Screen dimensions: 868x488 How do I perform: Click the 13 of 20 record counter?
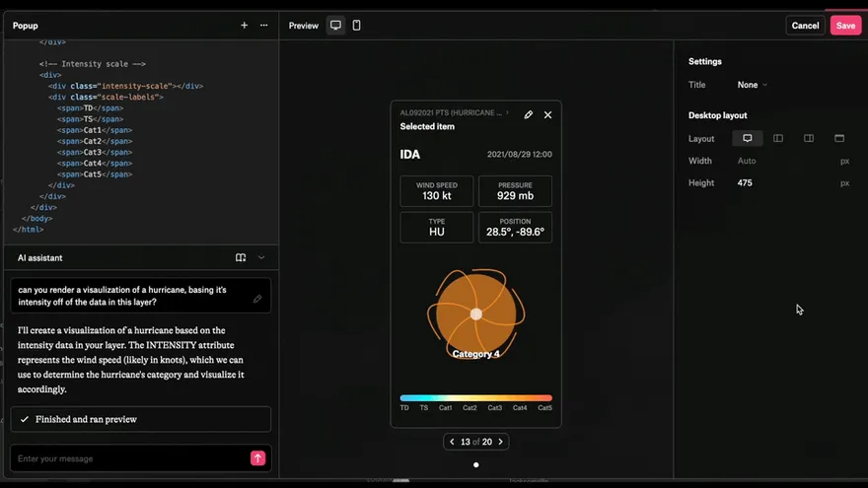476,442
